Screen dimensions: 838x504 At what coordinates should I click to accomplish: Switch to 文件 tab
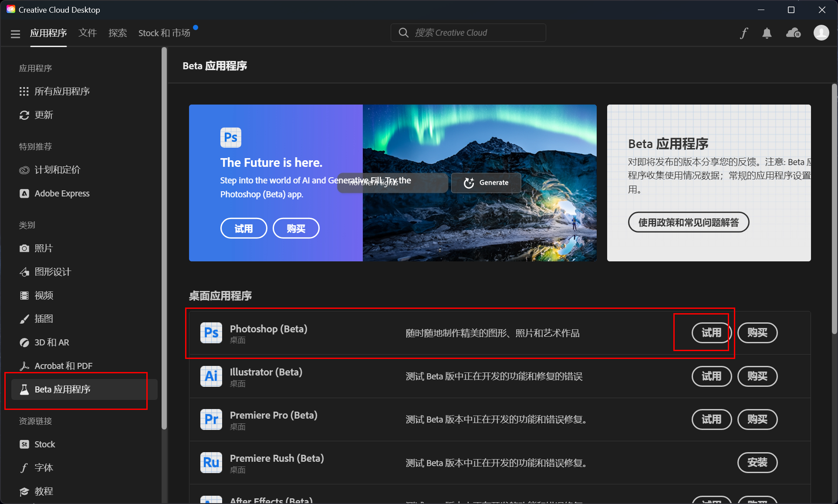click(x=88, y=33)
